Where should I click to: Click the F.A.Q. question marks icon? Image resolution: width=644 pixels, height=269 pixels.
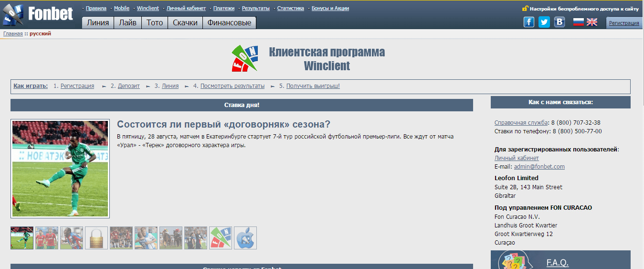click(516, 260)
